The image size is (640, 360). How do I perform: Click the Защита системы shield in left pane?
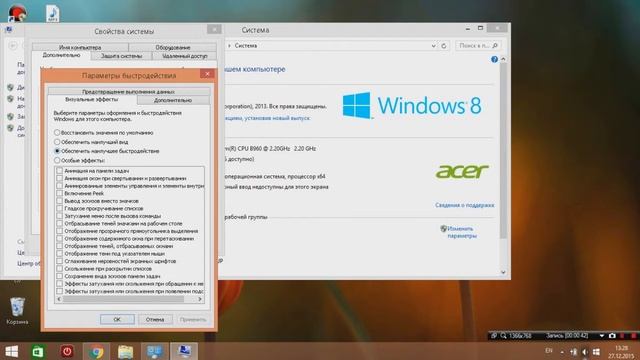pyautogui.click(x=10, y=117)
